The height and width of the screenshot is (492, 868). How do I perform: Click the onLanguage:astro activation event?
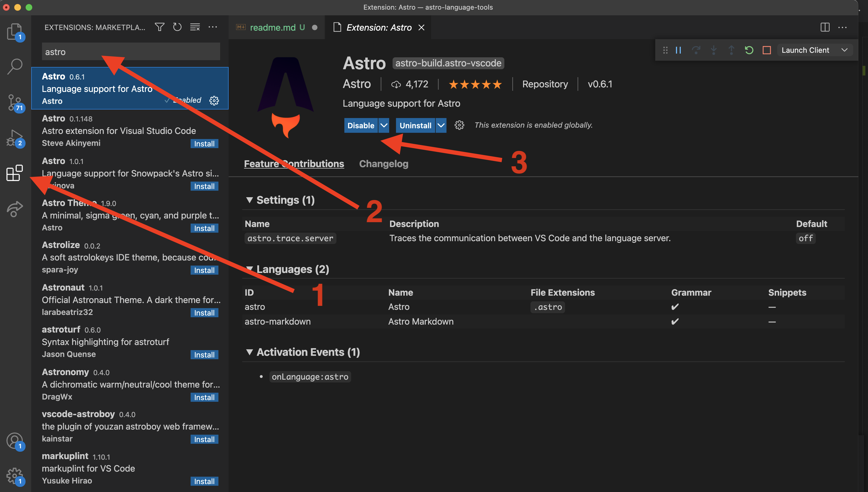310,377
